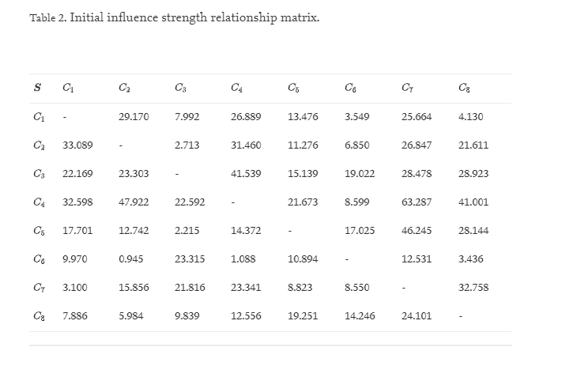
Task: Click the value 63.287 in row C4
Action: (416, 202)
